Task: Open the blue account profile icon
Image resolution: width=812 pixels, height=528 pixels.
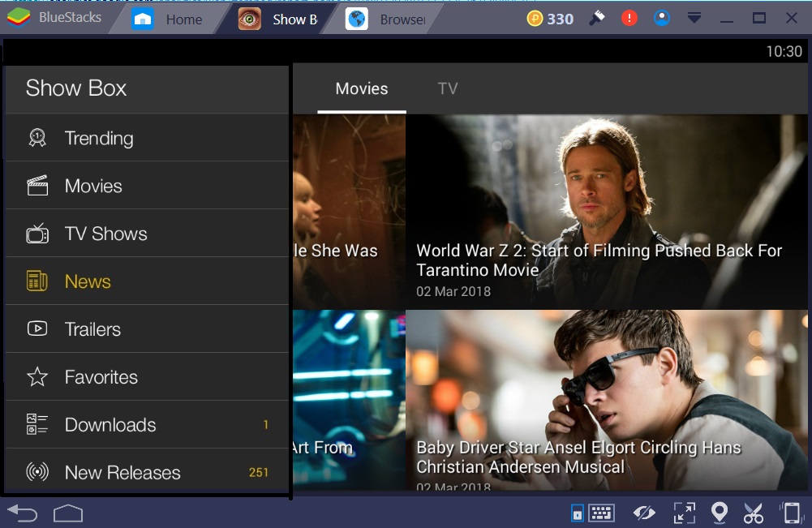Action: click(x=662, y=19)
